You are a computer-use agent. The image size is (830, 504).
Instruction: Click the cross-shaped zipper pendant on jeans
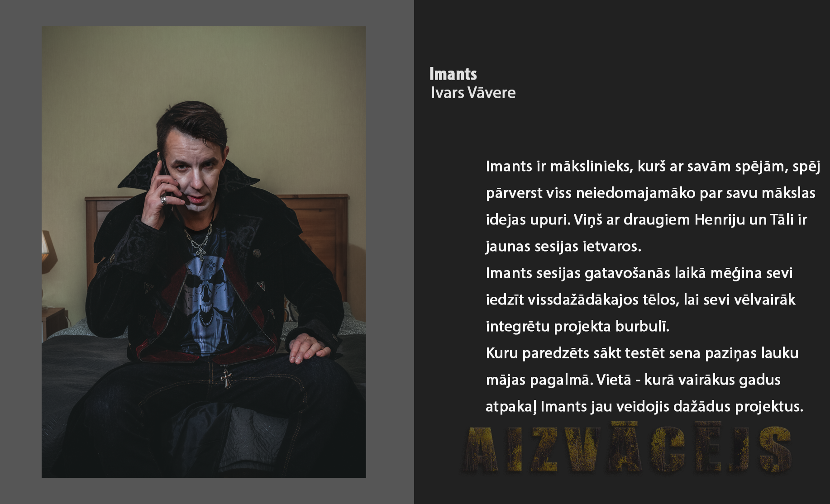click(x=226, y=378)
